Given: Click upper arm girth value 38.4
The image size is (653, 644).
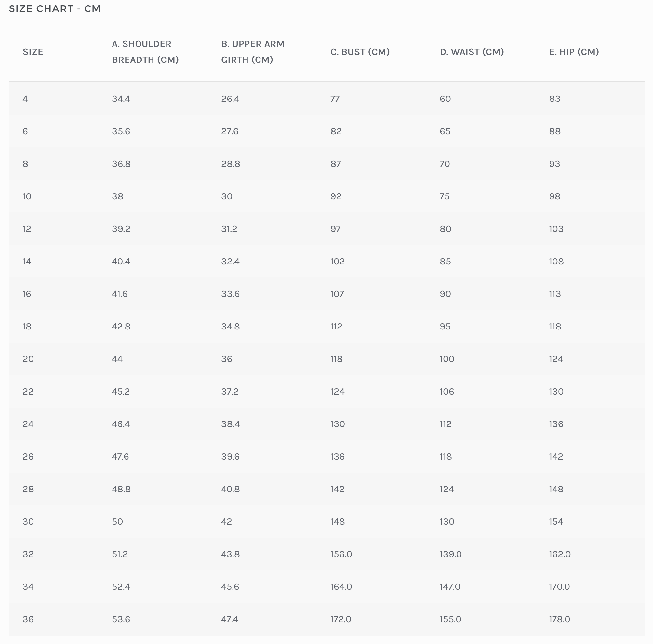Looking at the screenshot, I should 231,424.
